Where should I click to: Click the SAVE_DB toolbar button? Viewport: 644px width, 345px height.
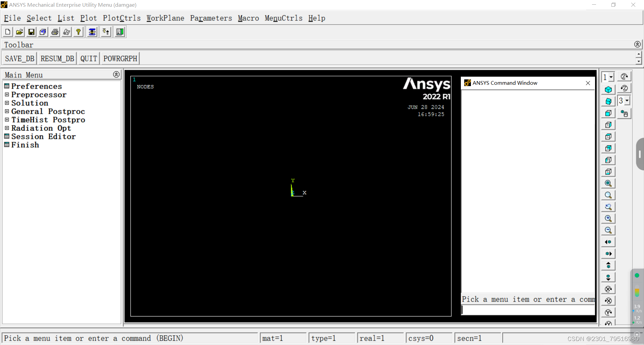(19, 58)
